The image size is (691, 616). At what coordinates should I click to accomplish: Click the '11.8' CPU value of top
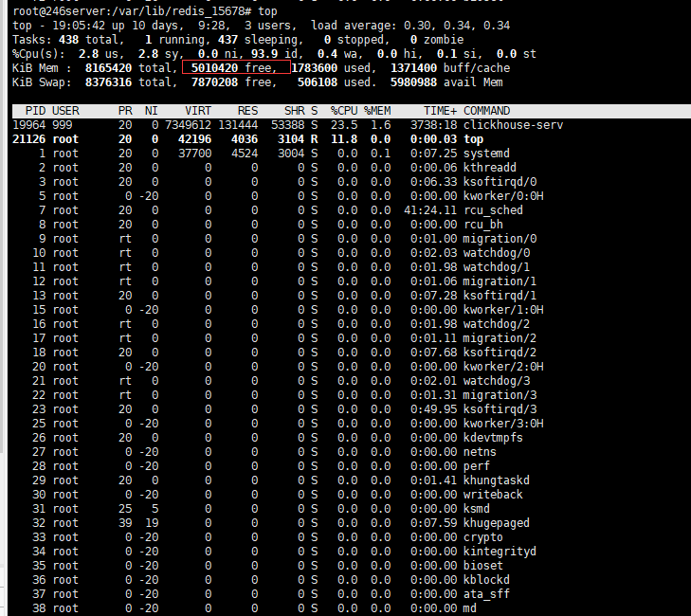click(x=344, y=139)
